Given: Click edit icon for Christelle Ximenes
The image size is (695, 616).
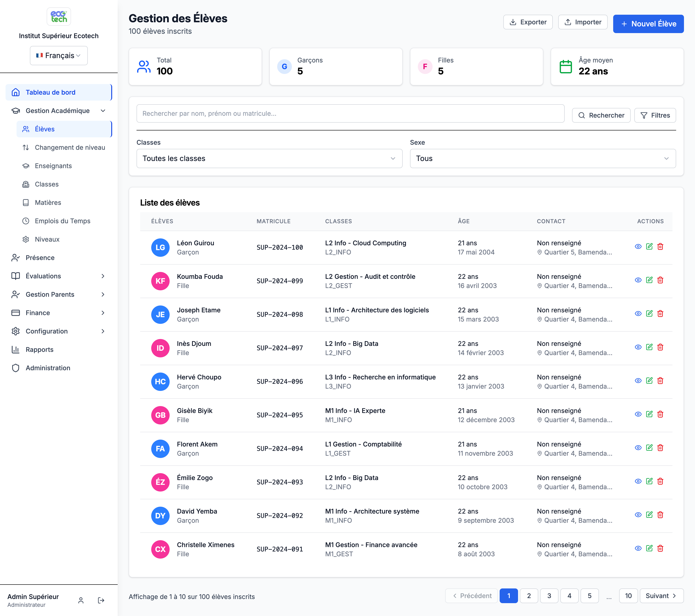Looking at the screenshot, I should click(649, 548).
